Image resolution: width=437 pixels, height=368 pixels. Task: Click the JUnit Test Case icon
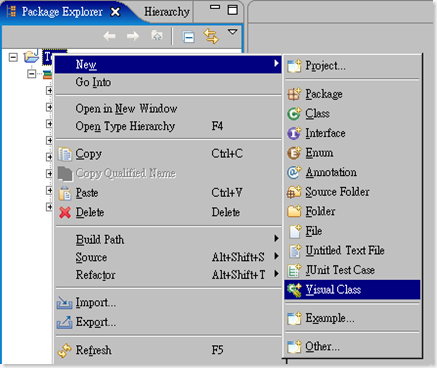click(x=294, y=270)
